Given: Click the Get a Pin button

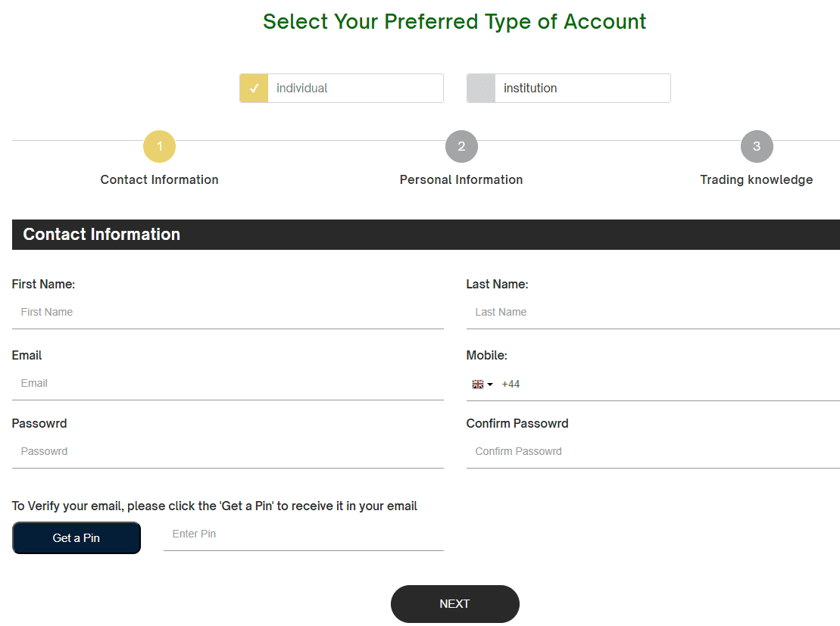Looking at the screenshot, I should [76, 537].
